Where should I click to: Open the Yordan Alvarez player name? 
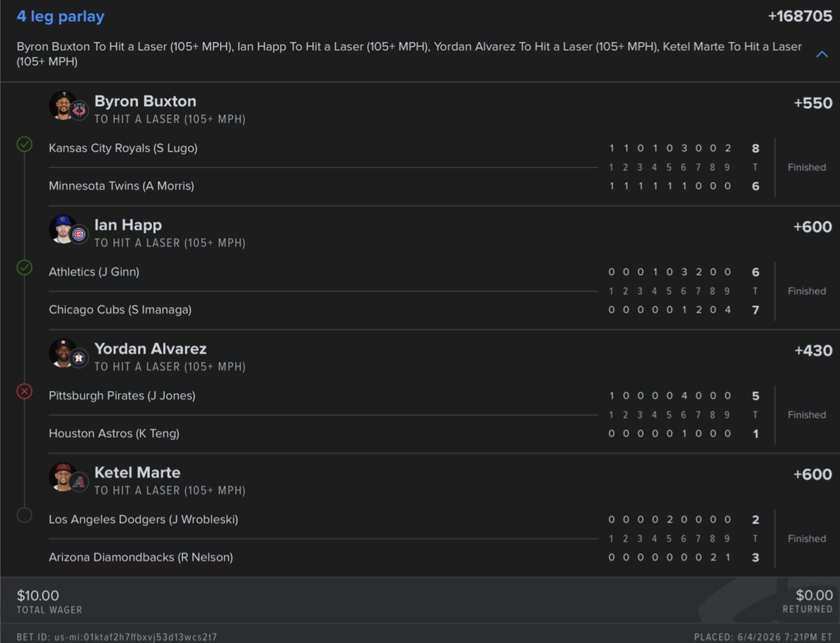(x=150, y=348)
